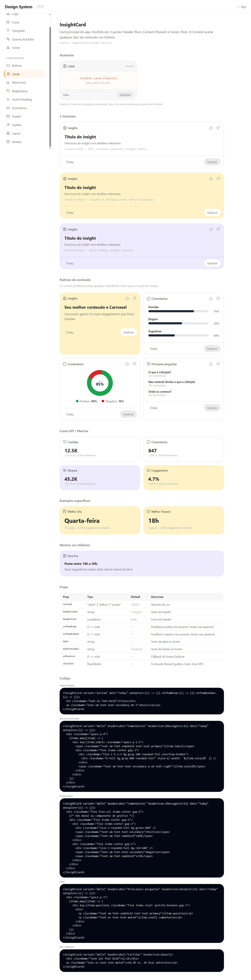The image size is (251, 980).
Task: Click the heart icon on the Curtidas card
Action: click(65, 442)
